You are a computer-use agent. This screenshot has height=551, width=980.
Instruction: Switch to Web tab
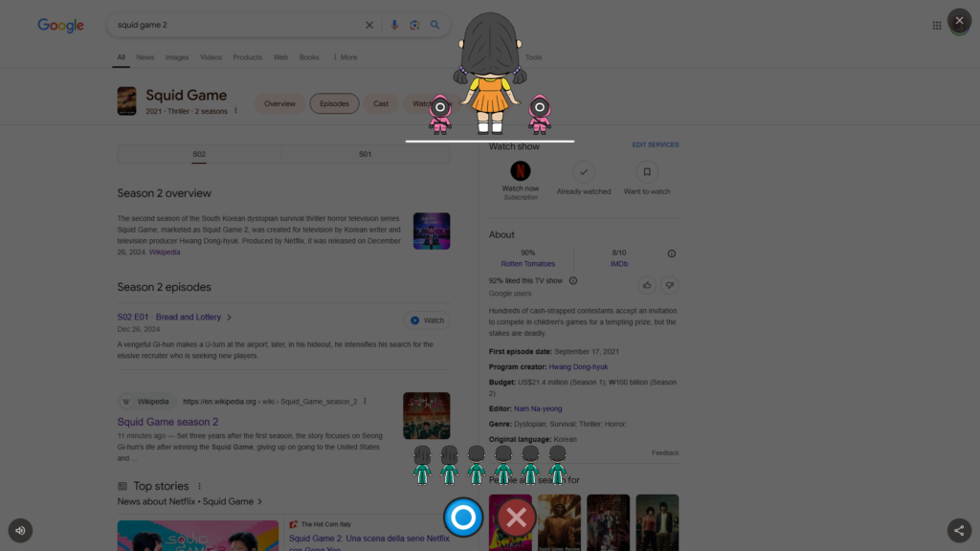(x=280, y=57)
